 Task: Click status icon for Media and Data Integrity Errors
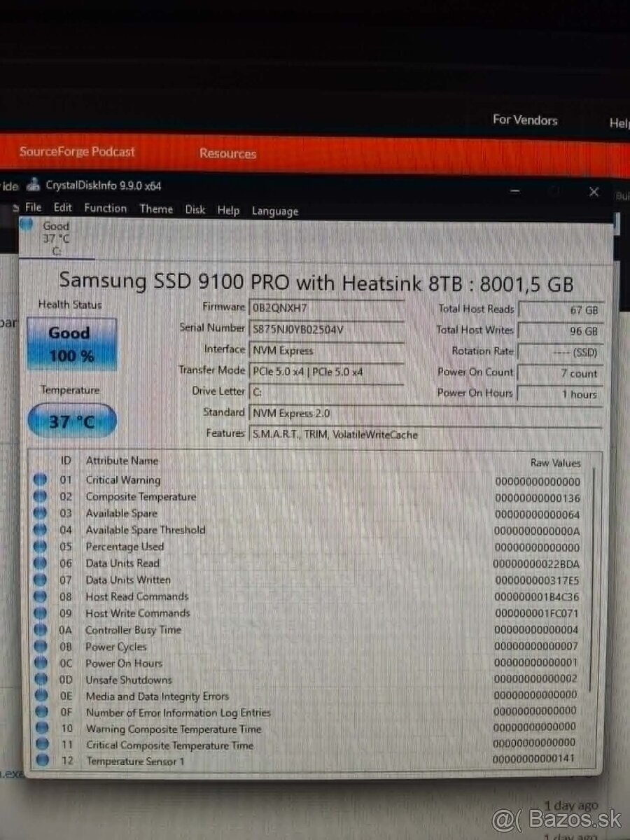click(x=41, y=696)
